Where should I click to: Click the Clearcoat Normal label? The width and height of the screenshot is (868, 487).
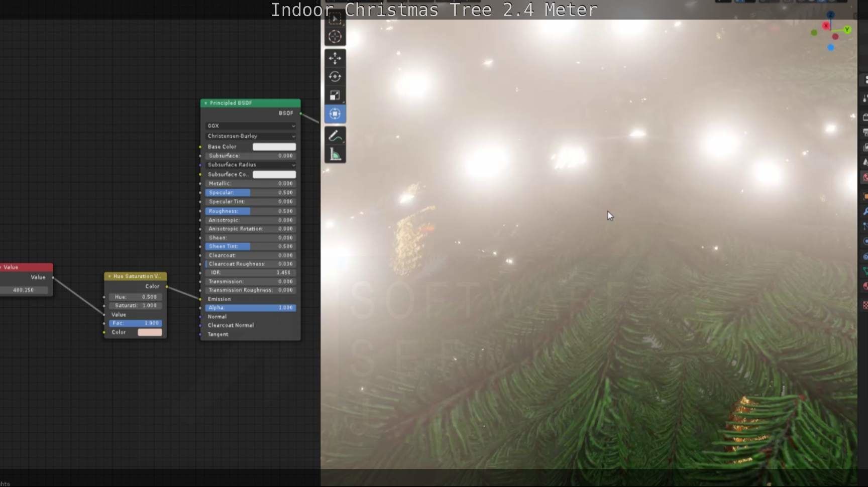231,325
